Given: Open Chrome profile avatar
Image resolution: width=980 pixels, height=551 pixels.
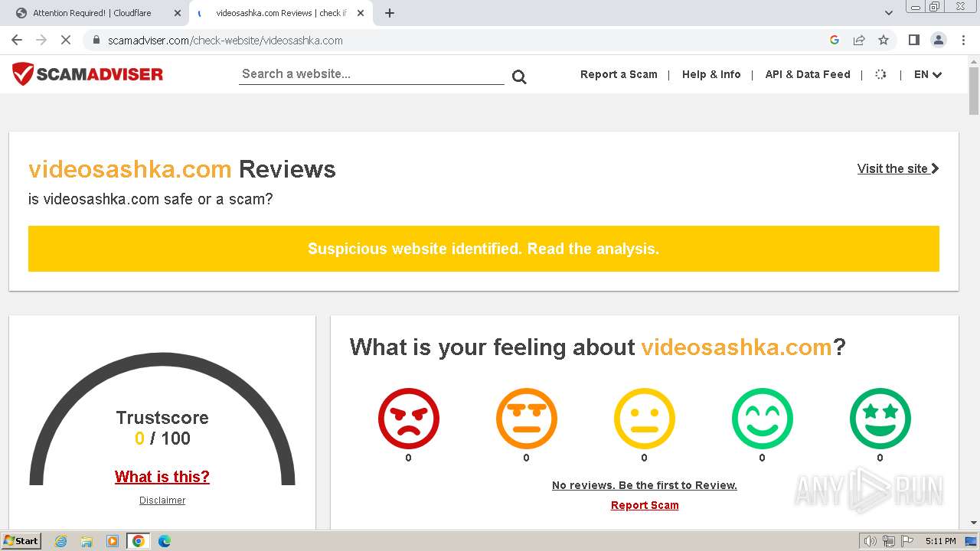Looking at the screenshot, I should coord(938,40).
